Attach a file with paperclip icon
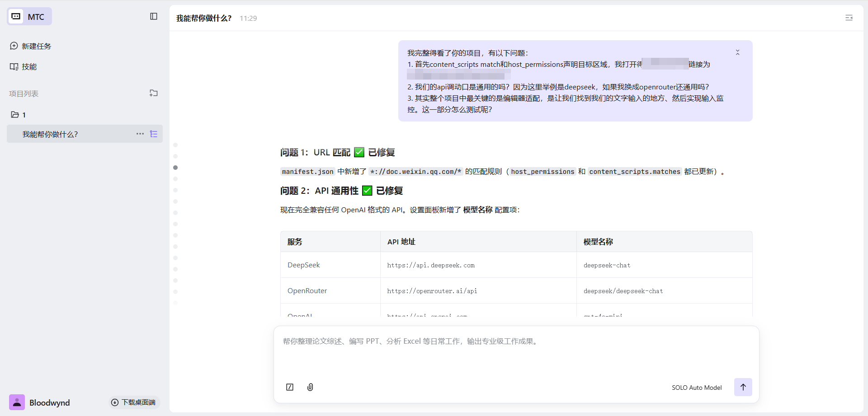The height and width of the screenshot is (416, 868). [310, 387]
